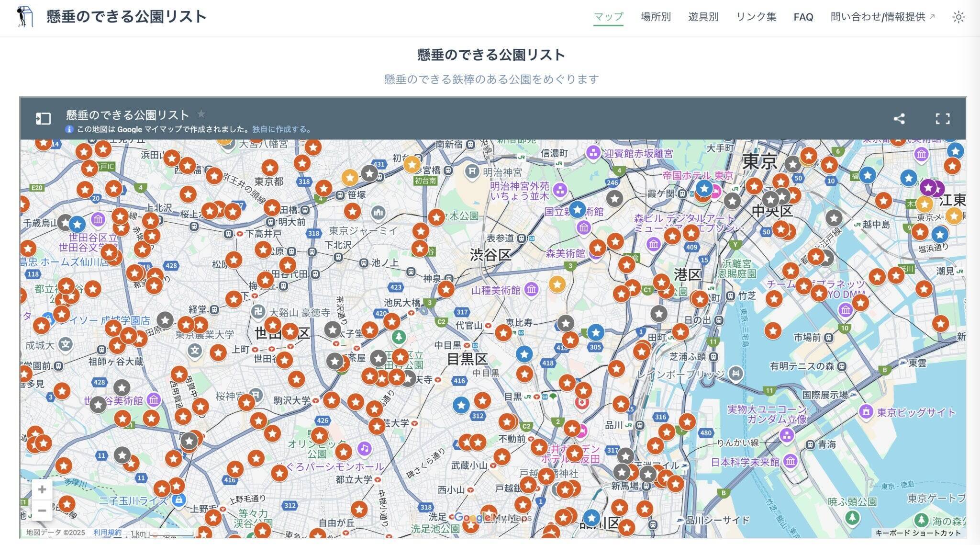Star the 懸垂のできる公園リスト map
Screen dimensions: 980x545
(x=201, y=114)
